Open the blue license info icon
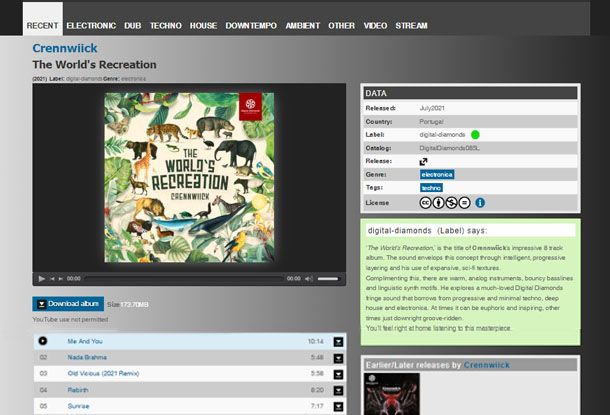This screenshot has width=610, height=415. click(480, 203)
